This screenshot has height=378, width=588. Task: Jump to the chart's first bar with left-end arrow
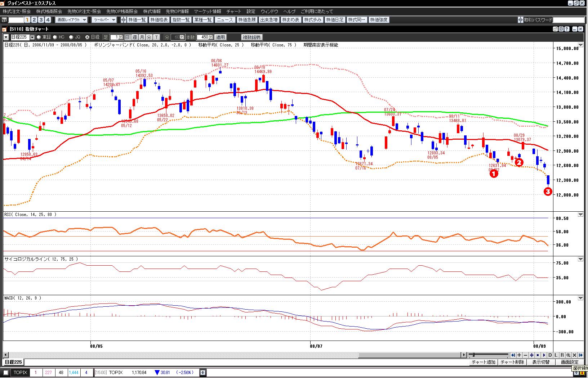pos(513,355)
